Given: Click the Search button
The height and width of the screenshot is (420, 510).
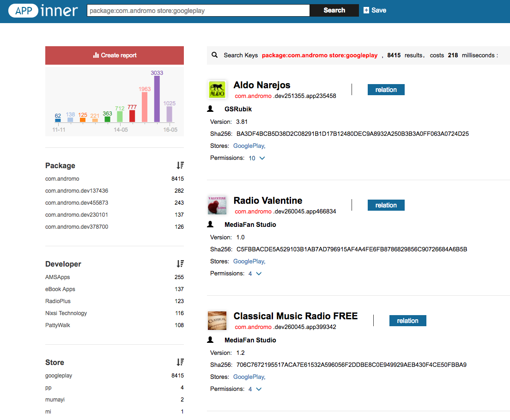Looking at the screenshot, I should [x=334, y=11].
